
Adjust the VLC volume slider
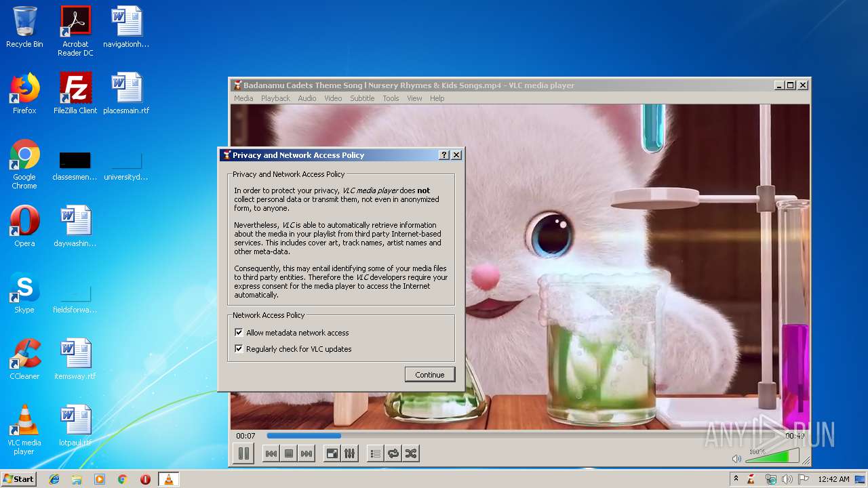coord(772,456)
